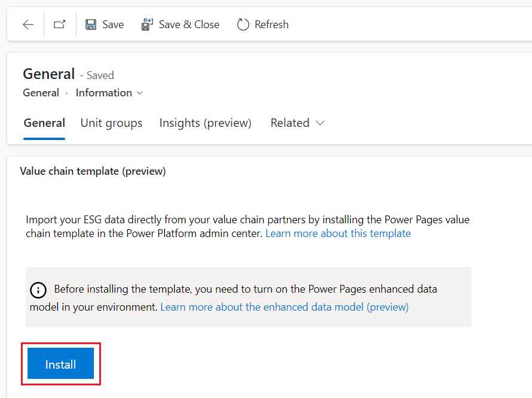Click the Refresh label
This screenshot has height=398, width=532.
(x=271, y=25)
